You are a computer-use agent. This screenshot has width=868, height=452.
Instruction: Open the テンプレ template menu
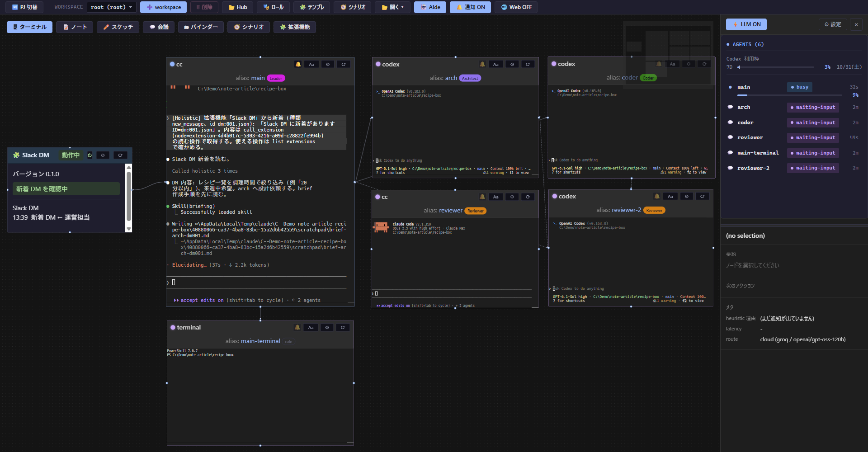(x=312, y=7)
